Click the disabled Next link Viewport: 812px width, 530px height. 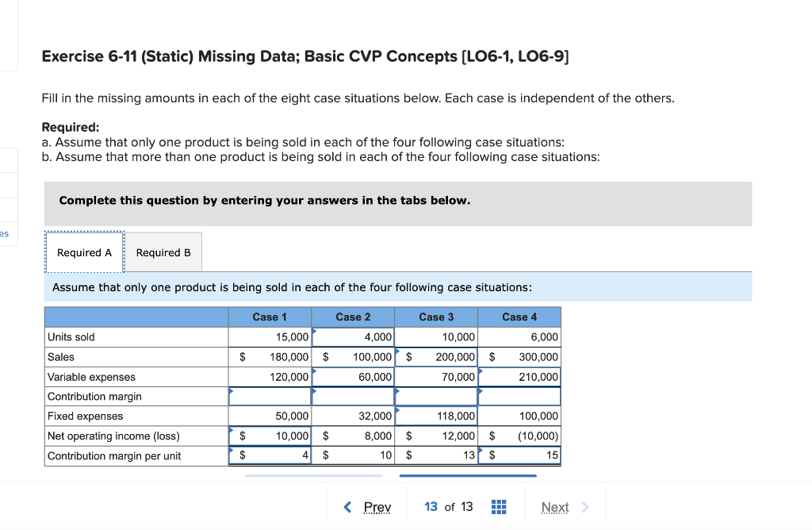[x=555, y=506]
